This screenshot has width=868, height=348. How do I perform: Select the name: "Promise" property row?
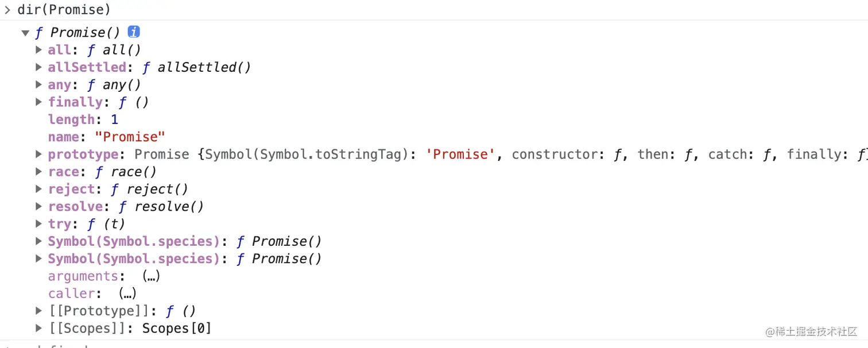[x=107, y=137]
